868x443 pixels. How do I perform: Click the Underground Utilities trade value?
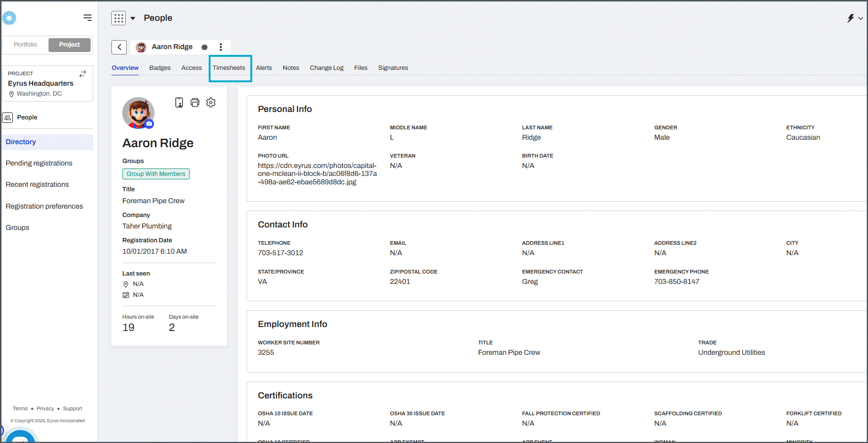click(x=731, y=353)
